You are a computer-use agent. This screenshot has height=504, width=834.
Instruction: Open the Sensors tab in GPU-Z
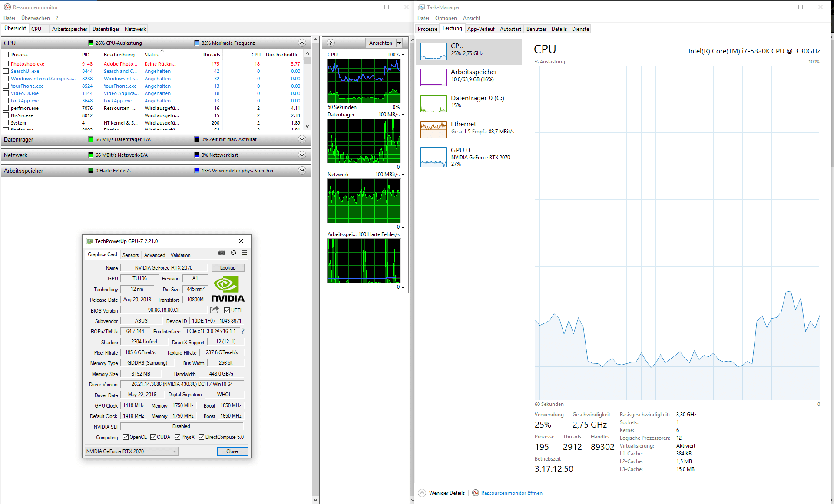pos(131,255)
